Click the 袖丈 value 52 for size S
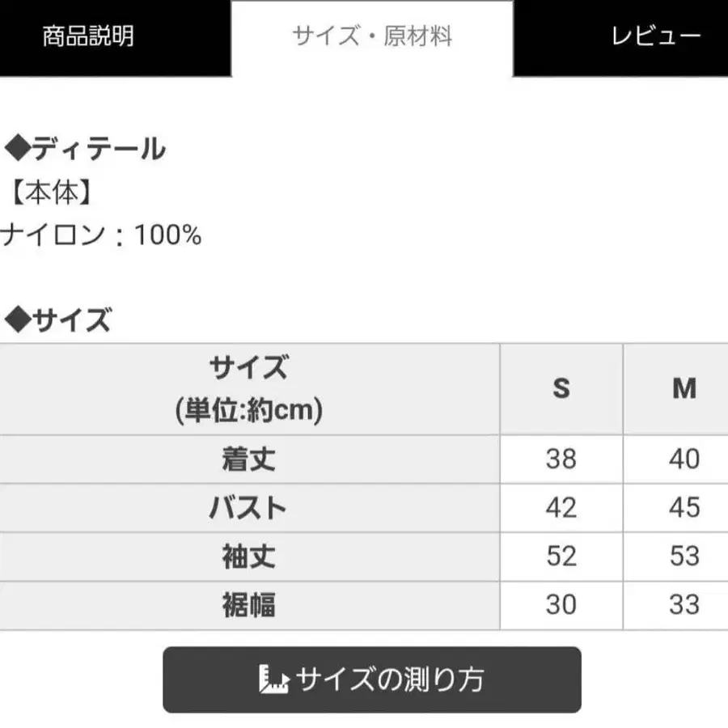Image resolution: width=728 pixels, height=728 pixels. [x=561, y=557]
